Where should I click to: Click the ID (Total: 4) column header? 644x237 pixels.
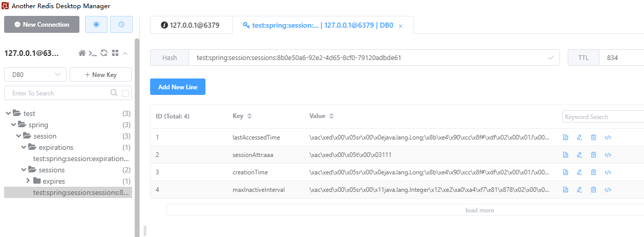tap(173, 116)
